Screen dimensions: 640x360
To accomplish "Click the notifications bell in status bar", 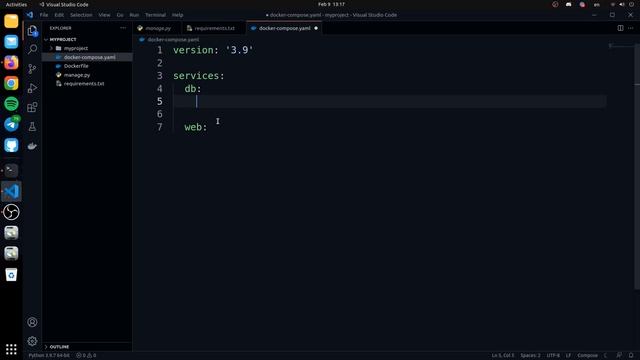I will coord(631,355).
